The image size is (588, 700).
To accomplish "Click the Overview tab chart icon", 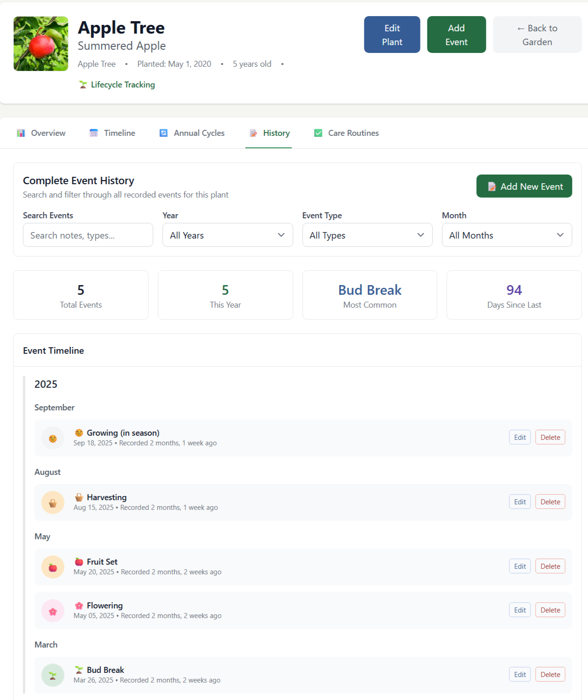I will 21,133.
